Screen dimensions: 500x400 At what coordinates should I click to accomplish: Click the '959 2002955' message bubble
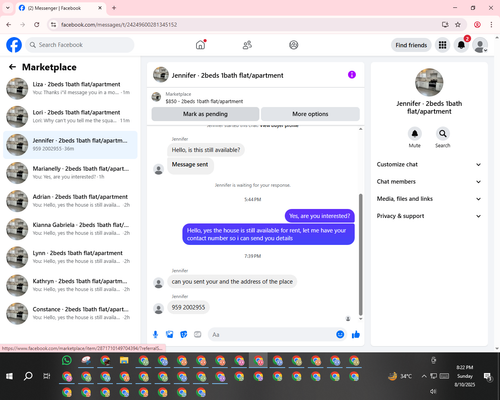[188, 307]
